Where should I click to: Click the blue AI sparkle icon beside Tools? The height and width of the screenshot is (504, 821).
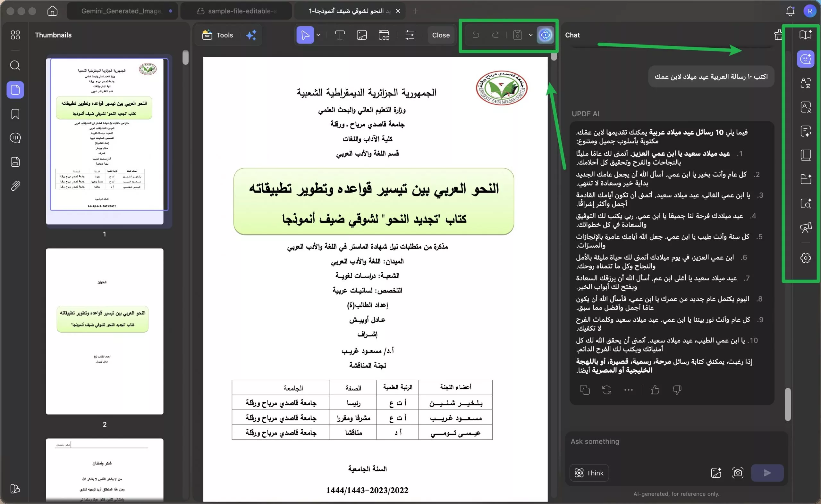[251, 35]
